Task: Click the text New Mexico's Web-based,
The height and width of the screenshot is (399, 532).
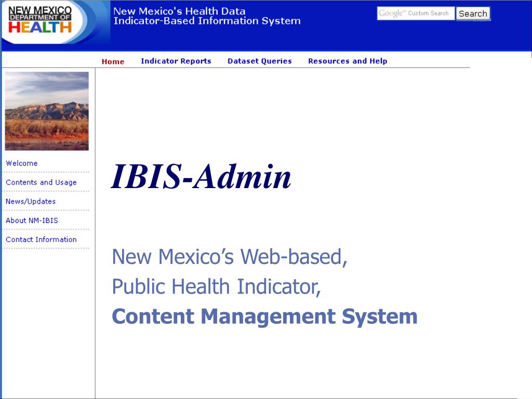Action: pyautogui.click(x=230, y=257)
